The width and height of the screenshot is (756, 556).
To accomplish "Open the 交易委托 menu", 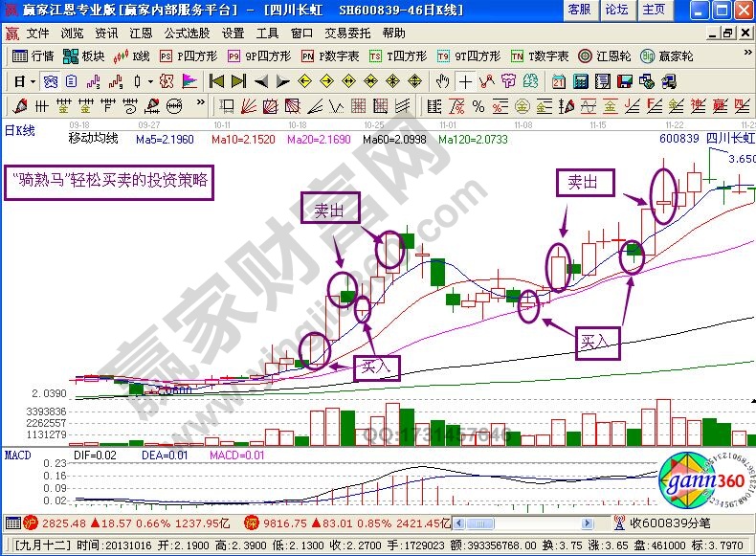I will click(x=347, y=33).
